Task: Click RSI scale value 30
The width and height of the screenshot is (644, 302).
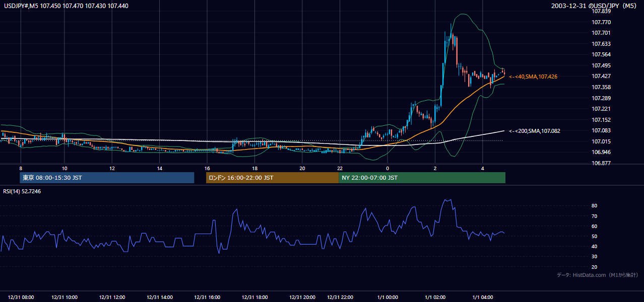Action: (x=594, y=256)
